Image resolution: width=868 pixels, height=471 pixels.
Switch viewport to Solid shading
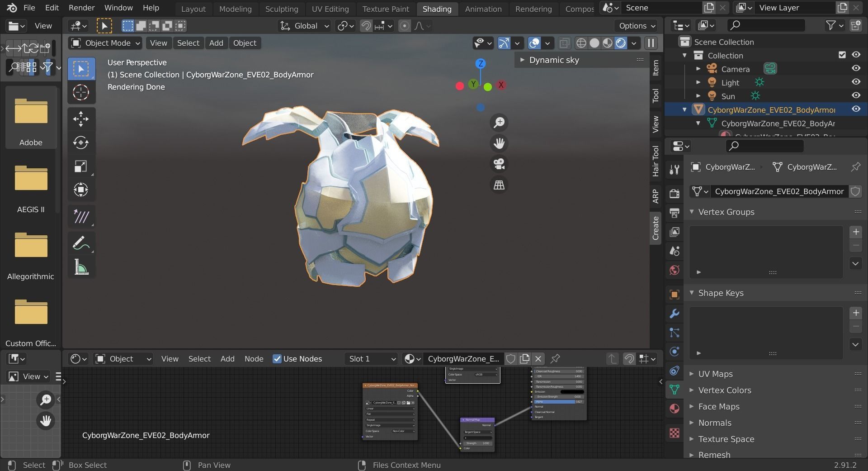click(594, 43)
